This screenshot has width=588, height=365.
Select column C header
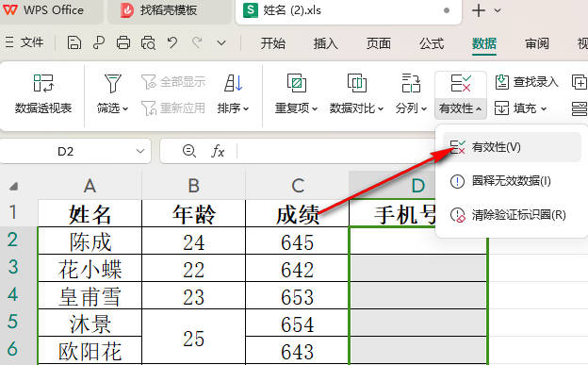coord(298,186)
